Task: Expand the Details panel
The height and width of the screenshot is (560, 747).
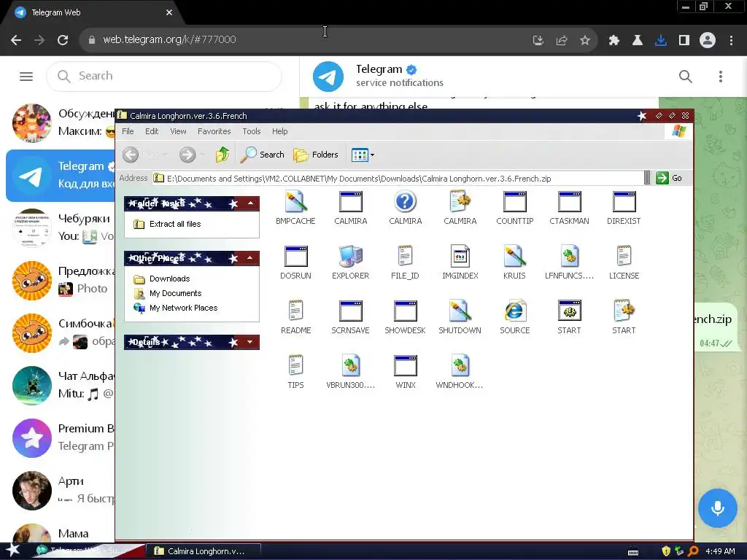Action: pyautogui.click(x=250, y=342)
